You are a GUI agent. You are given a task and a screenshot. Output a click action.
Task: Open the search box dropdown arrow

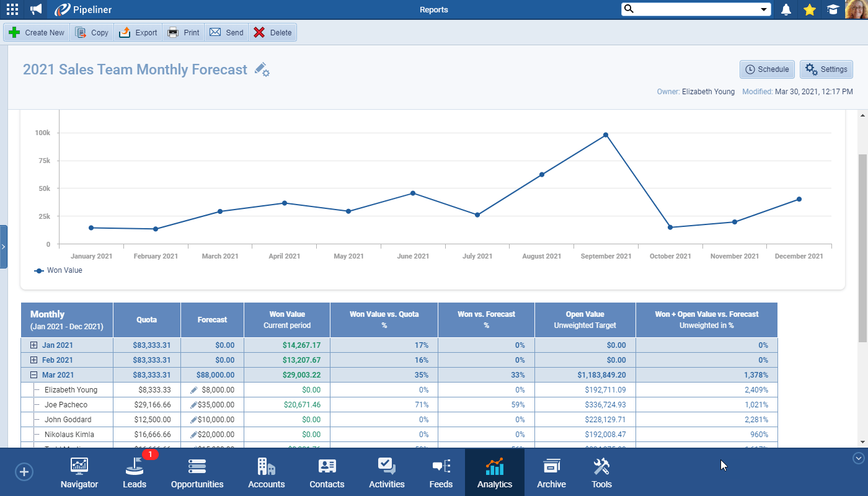(764, 9)
